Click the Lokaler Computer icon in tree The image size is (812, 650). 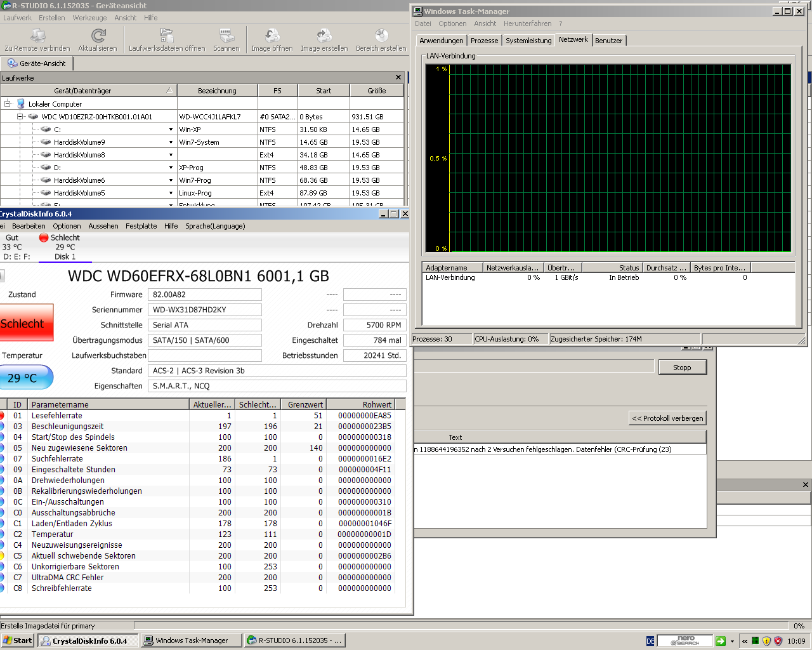tap(21, 103)
